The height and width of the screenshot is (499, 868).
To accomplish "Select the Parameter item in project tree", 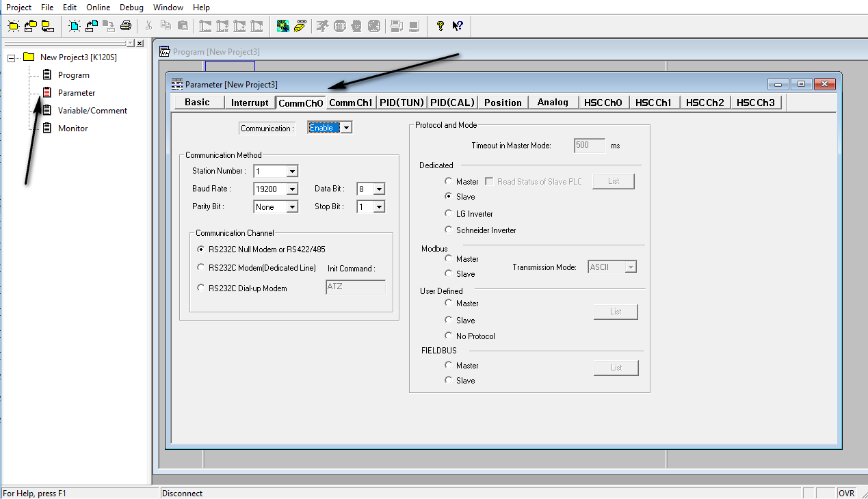I will point(77,93).
